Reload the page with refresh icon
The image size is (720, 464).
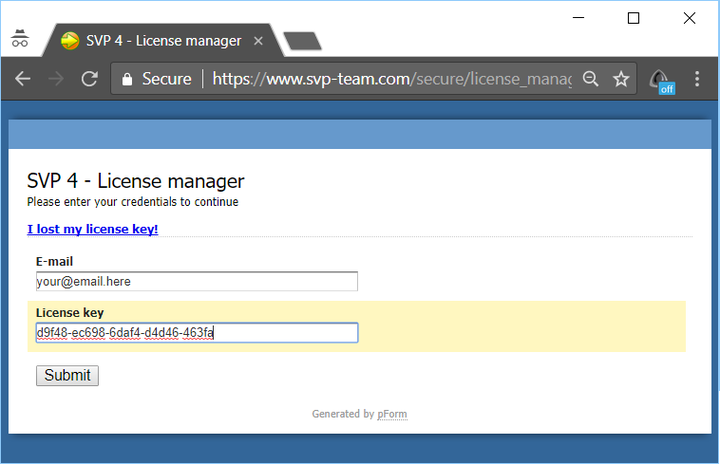coord(90,79)
